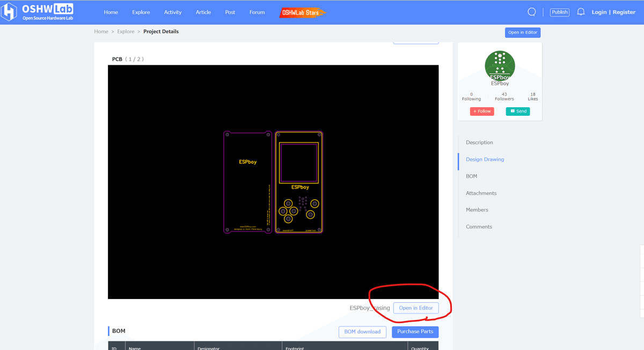
Task: Go to Explore in the breadcrumb
Action: (126, 32)
